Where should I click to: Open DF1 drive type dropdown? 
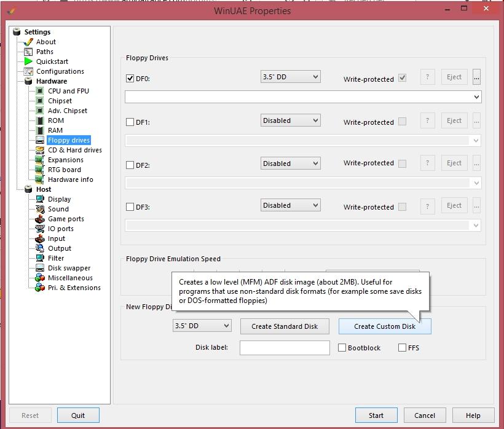click(291, 120)
